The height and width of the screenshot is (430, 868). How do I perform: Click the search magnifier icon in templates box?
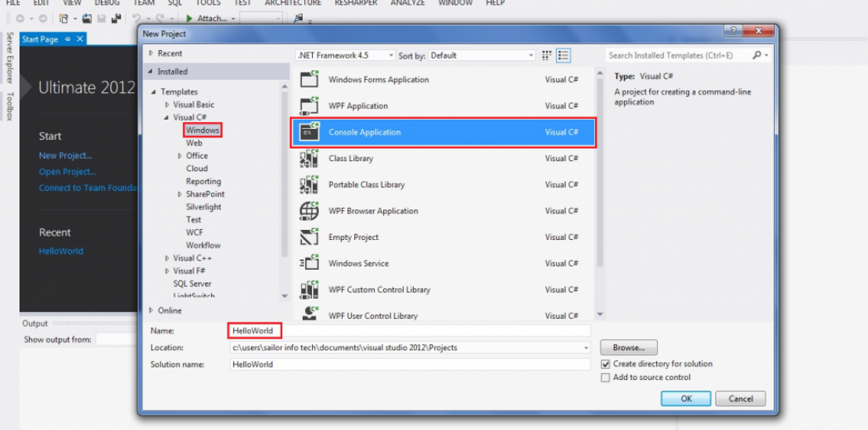click(x=757, y=56)
